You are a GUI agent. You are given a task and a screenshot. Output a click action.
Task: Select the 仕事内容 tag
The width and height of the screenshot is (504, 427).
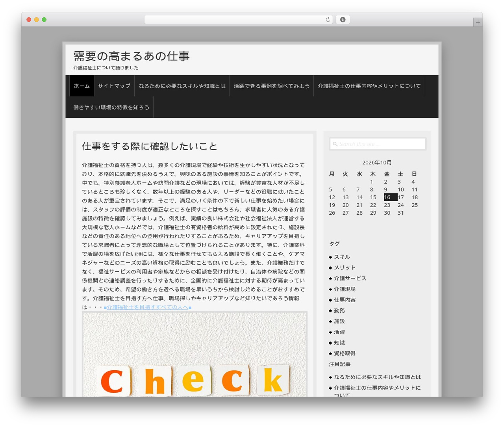click(345, 300)
